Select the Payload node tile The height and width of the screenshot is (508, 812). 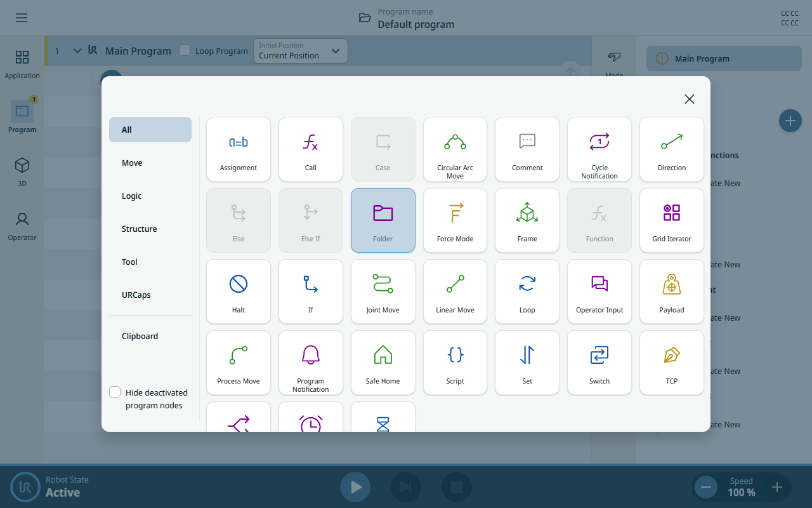point(672,291)
